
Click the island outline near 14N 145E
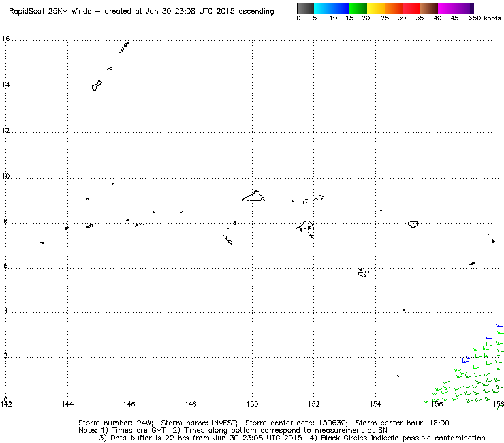[97, 86]
